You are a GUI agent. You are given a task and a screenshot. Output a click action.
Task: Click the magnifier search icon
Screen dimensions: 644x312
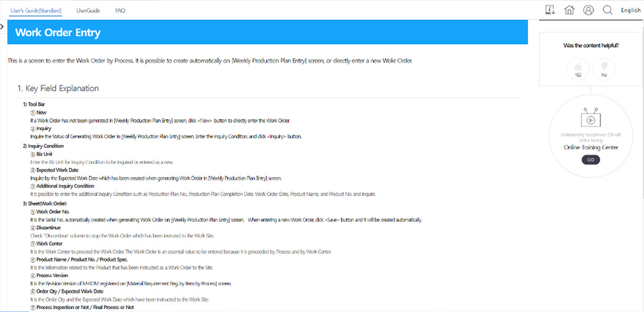click(x=607, y=10)
